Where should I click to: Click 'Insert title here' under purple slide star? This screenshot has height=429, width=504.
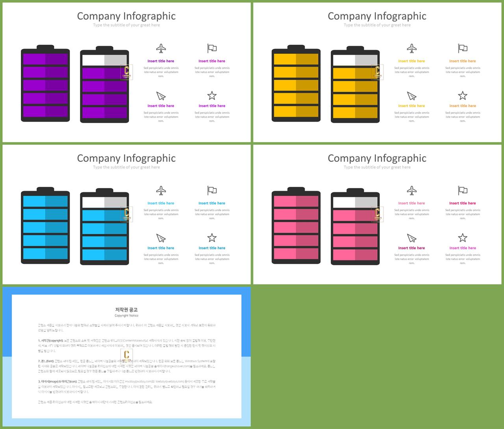point(212,106)
